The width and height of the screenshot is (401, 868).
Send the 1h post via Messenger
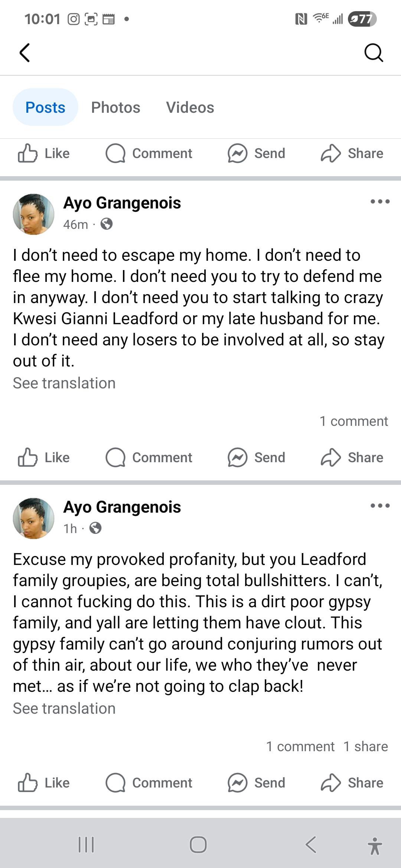257,783
